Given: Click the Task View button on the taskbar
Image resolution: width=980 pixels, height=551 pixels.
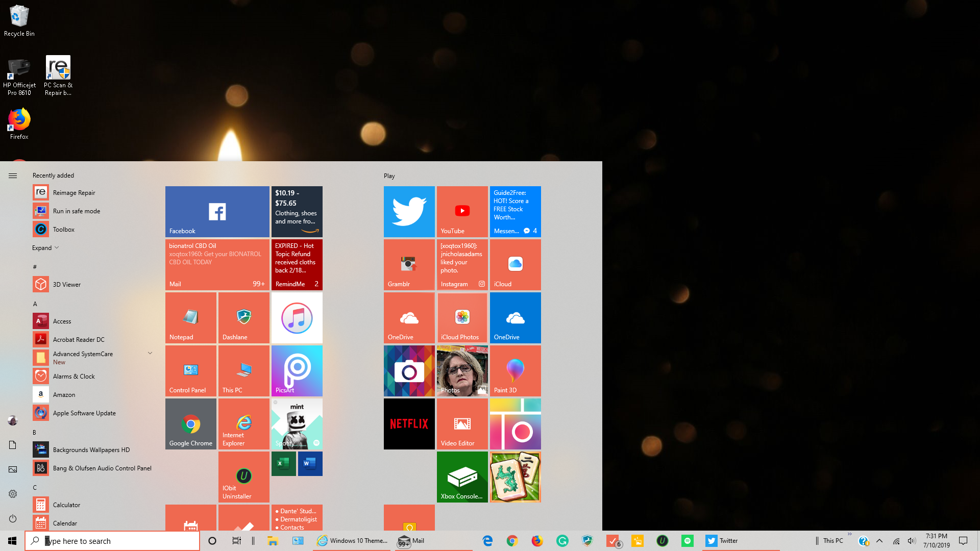Looking at the screenshot, I should [x=236, y=540].
